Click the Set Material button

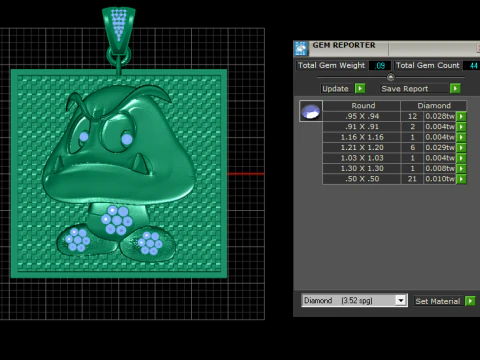[x=438, y=301]
